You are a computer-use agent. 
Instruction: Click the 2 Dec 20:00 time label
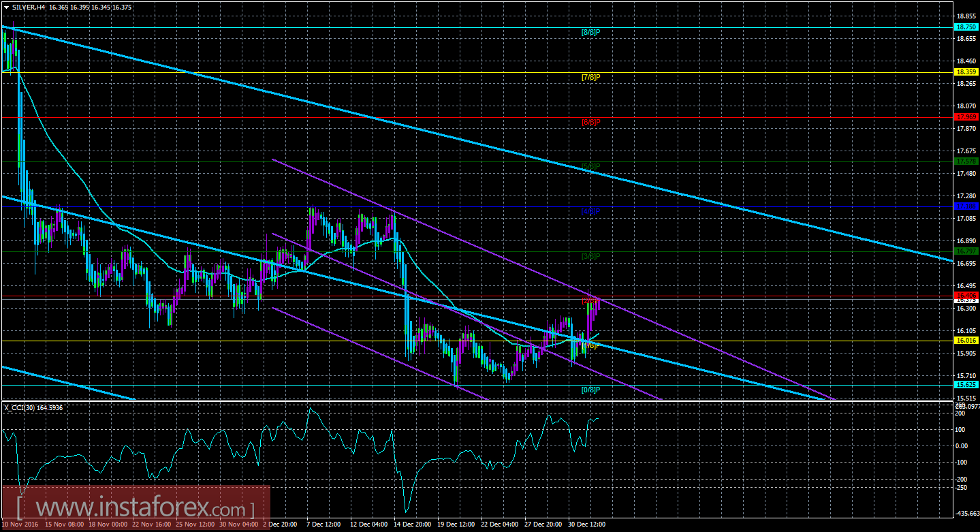[x=280, y=525]
